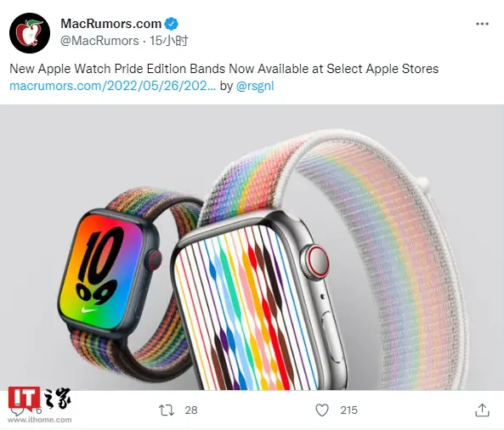Open the macrumors.com/2022/05/26 article link
Screen dimensions: 504x430
[x=112, y=86]
